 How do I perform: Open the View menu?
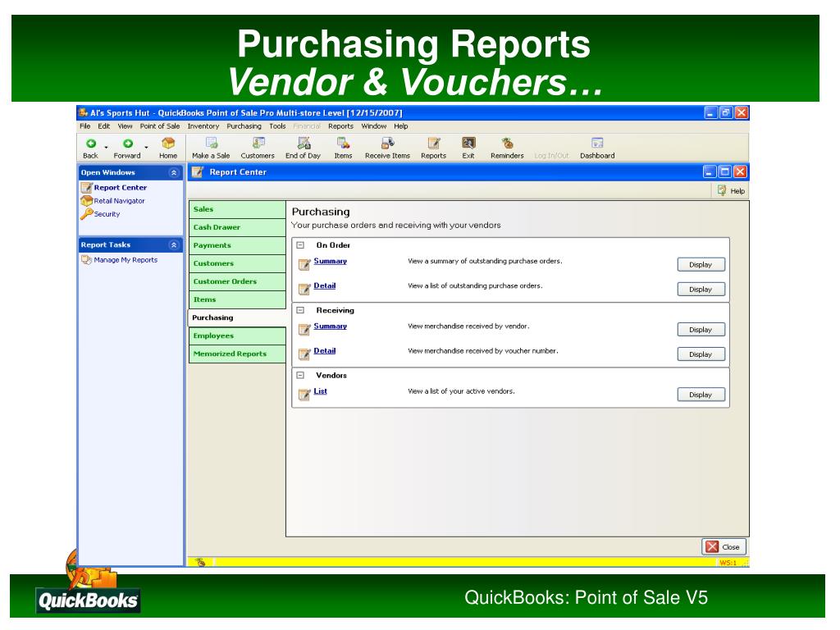click(126, 126)
